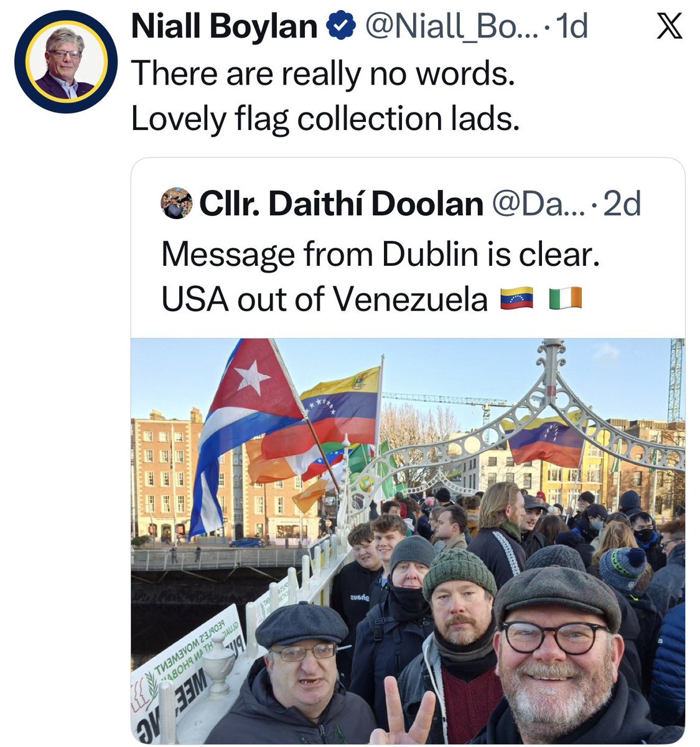Open the Niall Boylan display name
This screenshot has width=700, height=747.
click(225, 27)
